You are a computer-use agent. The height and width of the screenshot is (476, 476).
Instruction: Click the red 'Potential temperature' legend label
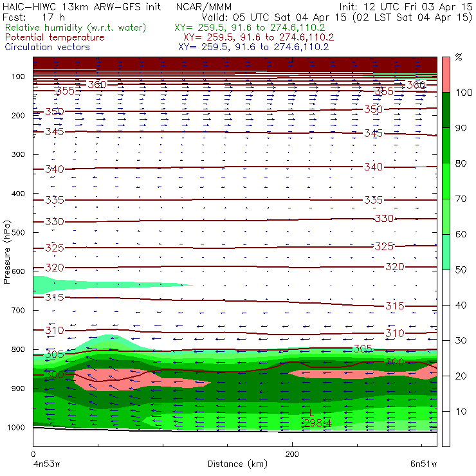point(55,37)
